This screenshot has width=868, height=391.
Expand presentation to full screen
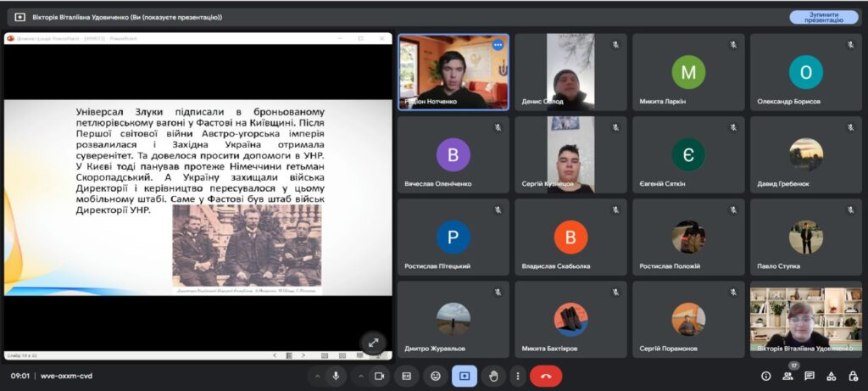pyautogui.click(x=372, y=342)
